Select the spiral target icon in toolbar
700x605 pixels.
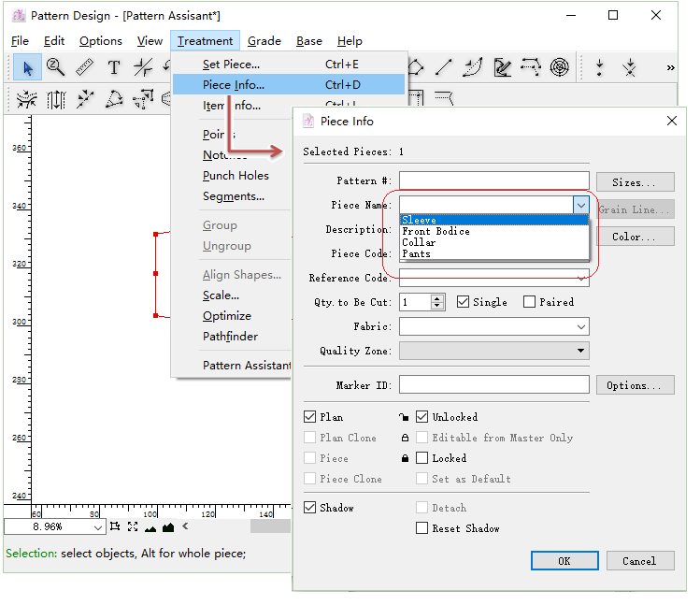coord(559,67)
